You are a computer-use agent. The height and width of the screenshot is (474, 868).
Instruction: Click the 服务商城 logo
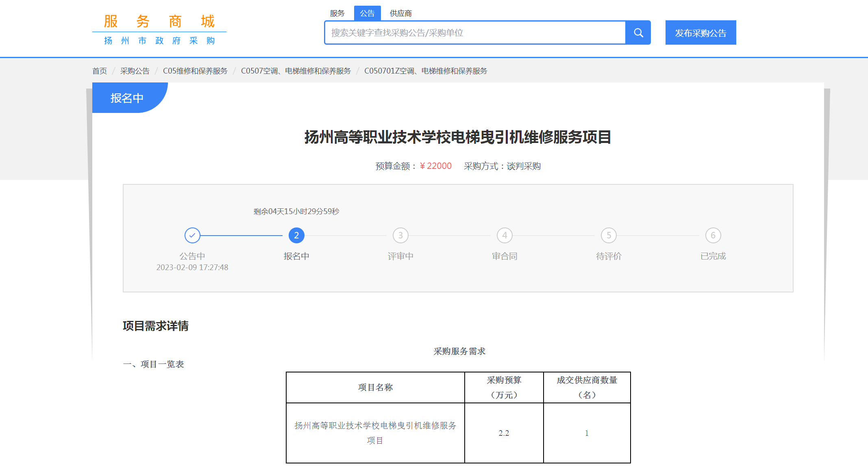click(159, 21)
